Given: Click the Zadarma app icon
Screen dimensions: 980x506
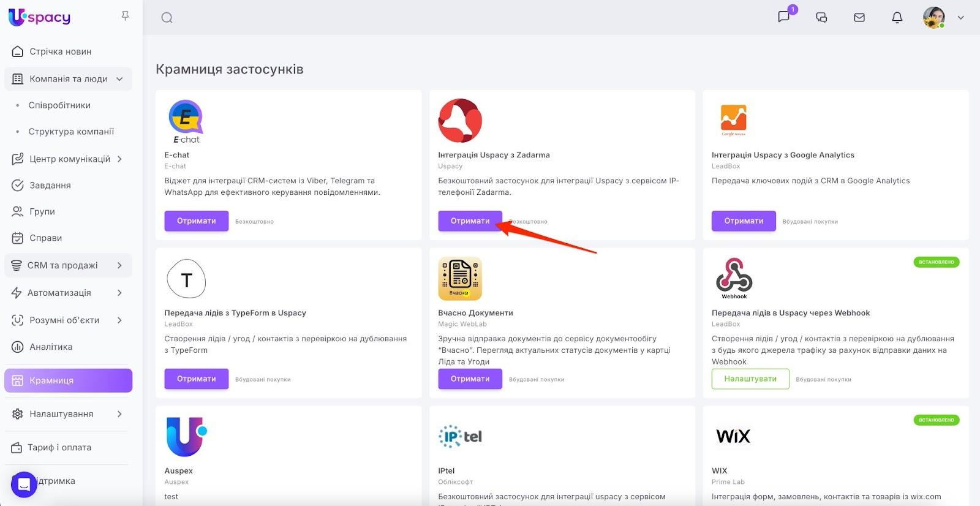Looking at the screenshot, I should click(460, 121).
